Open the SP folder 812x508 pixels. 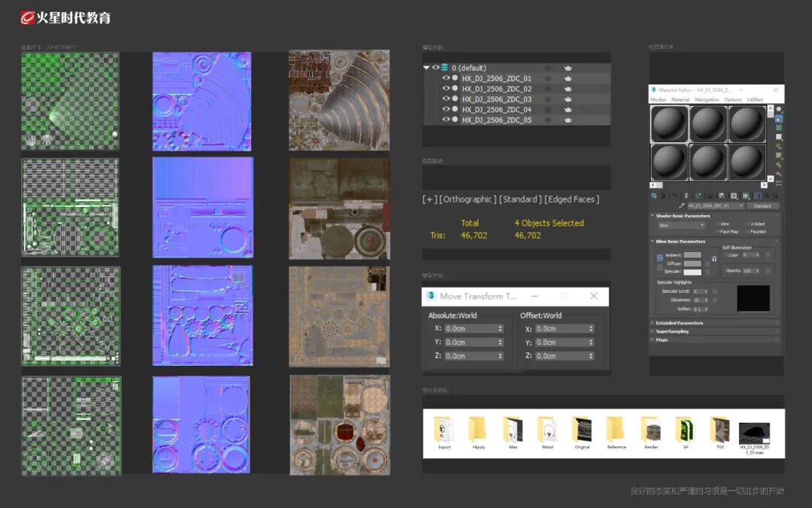click(x=685, y=432)
